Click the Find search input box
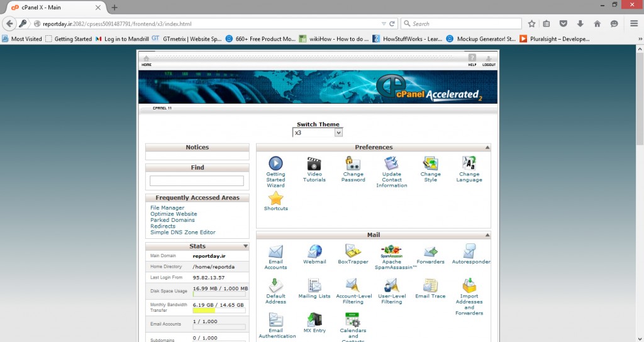The height and width of the screenshot is (342, 644). coord(196,181)
